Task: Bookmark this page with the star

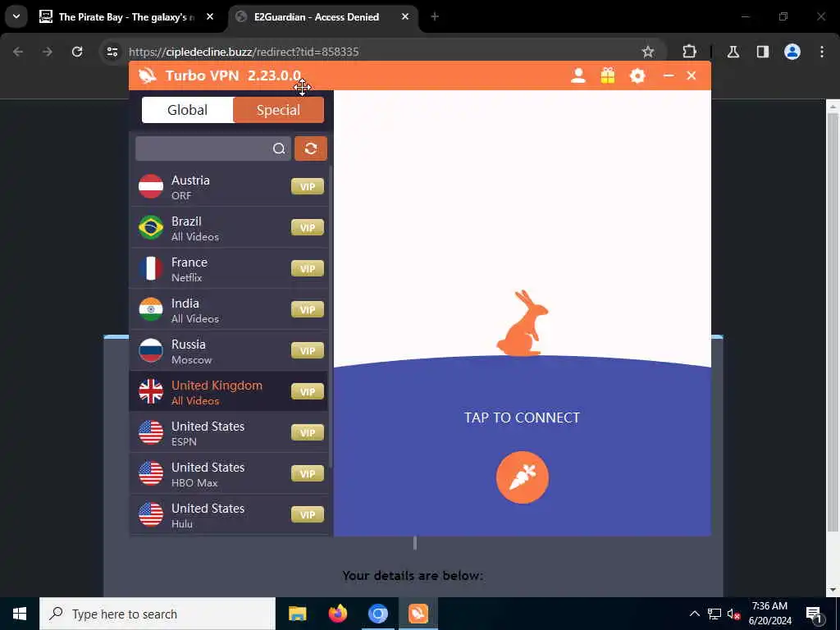Action: [648, 52]
